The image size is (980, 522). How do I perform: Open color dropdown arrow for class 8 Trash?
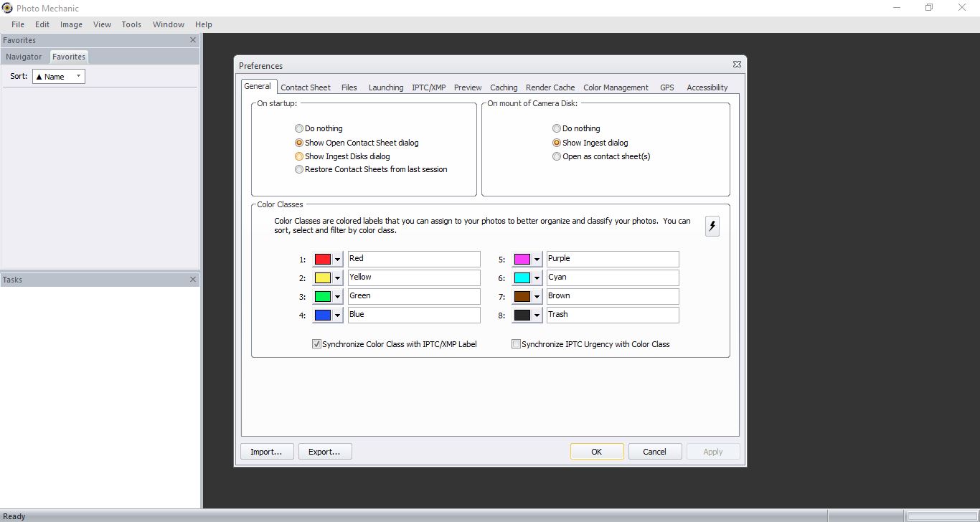click(x=537, y=315)
